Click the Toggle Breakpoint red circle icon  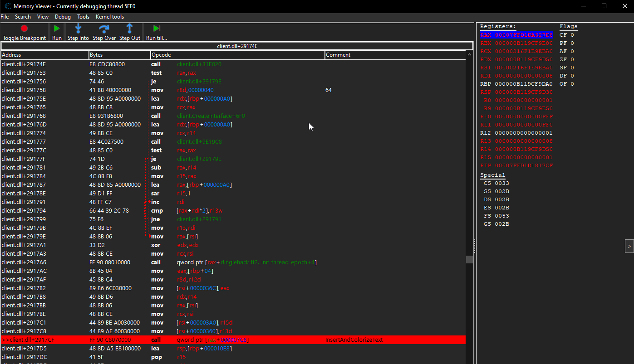pyautogui.click(x=25, y=29)
